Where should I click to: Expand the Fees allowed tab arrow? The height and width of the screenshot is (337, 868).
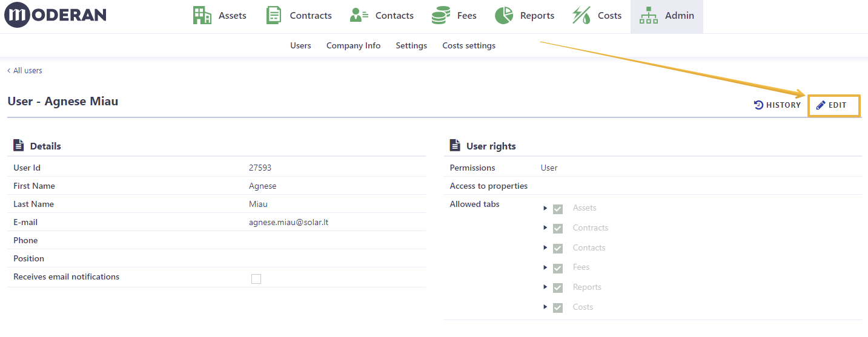[546, 267]
